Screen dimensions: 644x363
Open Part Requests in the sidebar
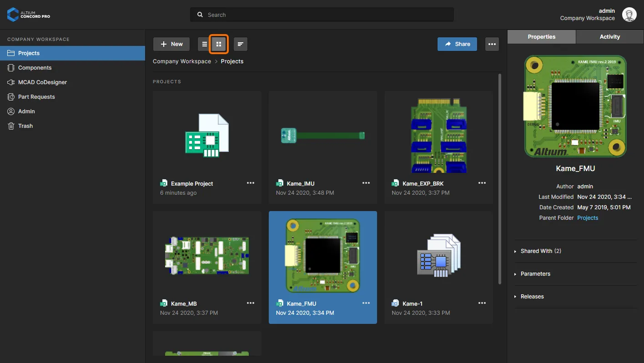[x=73, y=97]
